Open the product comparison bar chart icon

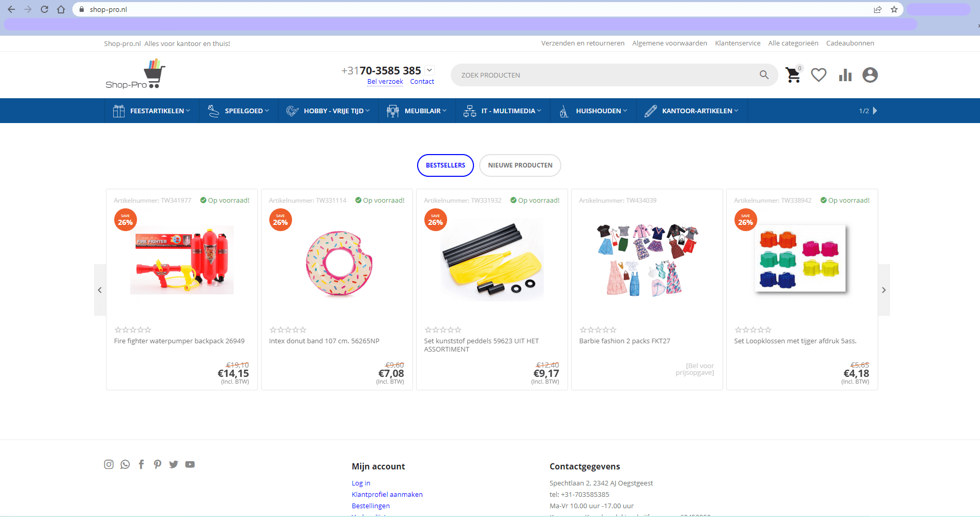(x=845, y=75)
